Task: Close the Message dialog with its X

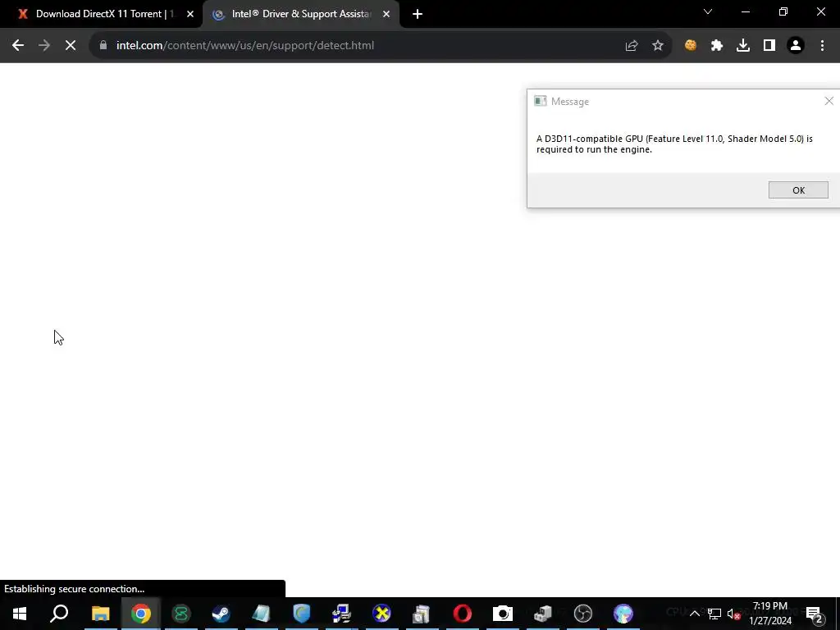Action: coord(829,101)
